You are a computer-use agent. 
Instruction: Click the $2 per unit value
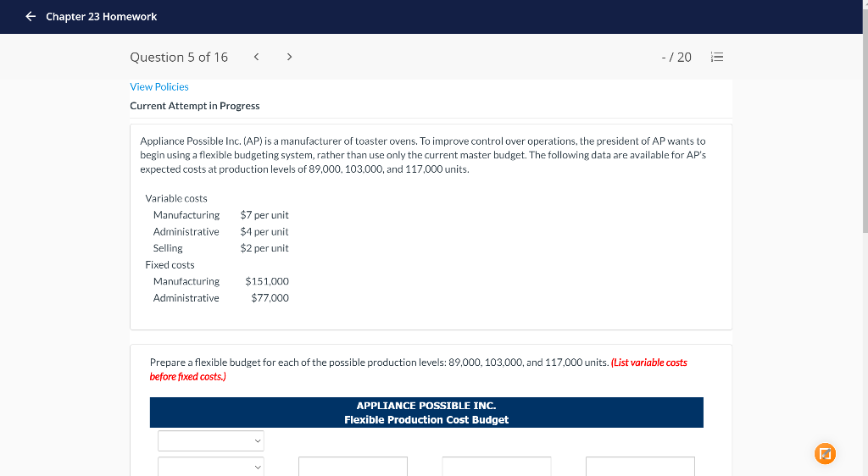click(264, 248)
